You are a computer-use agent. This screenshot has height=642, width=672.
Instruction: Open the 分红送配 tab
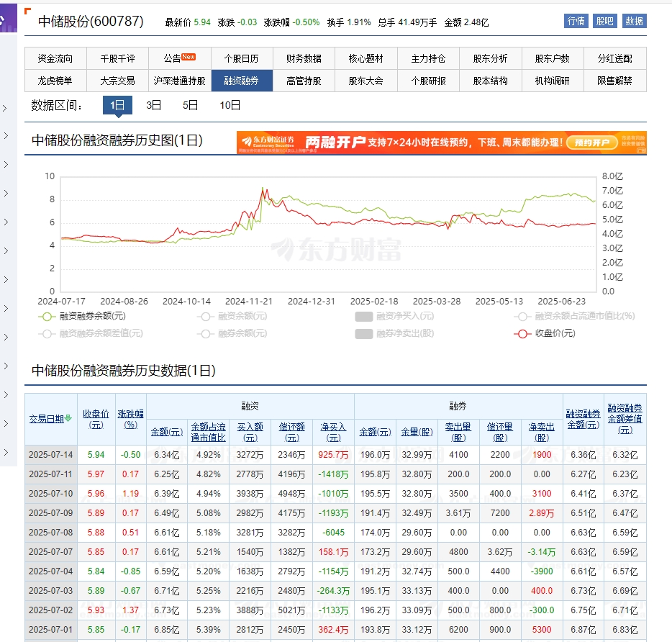tap(615, 58)
